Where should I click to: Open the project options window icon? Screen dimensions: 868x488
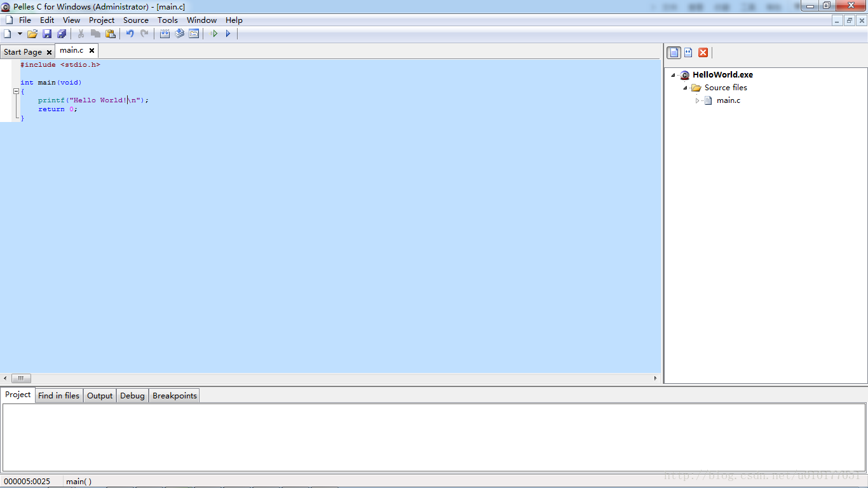(x=194, y=34)
